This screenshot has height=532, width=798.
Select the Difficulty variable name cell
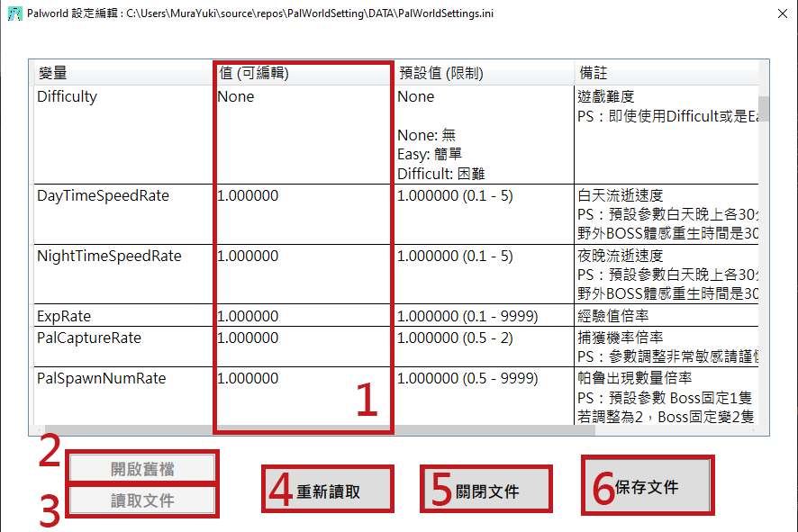coord(122,134)
